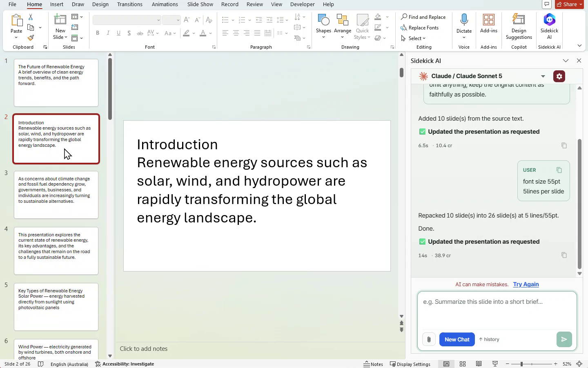Screen dimensions: 588x368
Task: Open the Paragraph dialog launcher
Action: click(309, 47)
